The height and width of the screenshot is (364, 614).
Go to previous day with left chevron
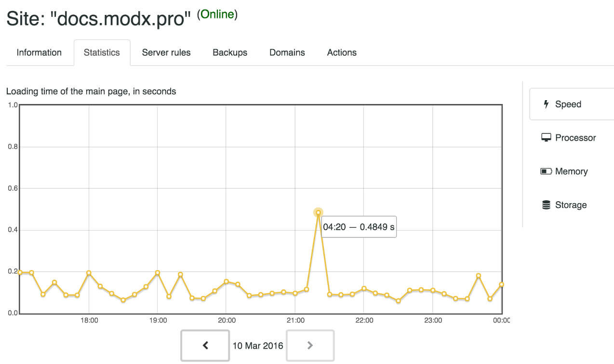(205, 345)
